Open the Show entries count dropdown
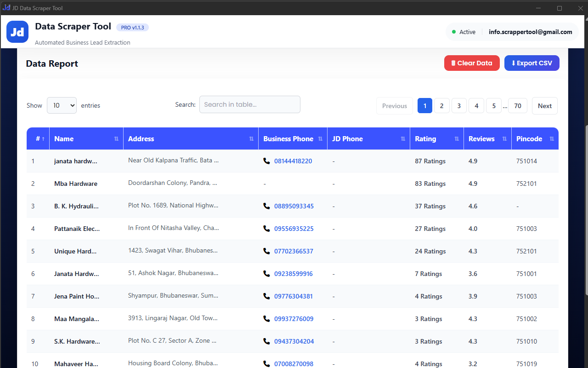 pyautogui.click(x=62, y=105)
